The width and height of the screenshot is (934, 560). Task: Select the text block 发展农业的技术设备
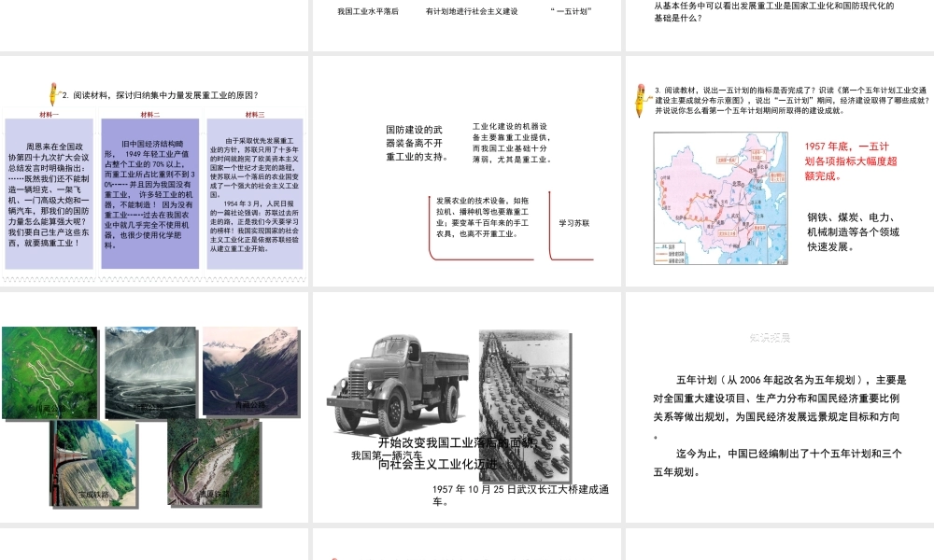pyautogui.click(x=483, y=217)
